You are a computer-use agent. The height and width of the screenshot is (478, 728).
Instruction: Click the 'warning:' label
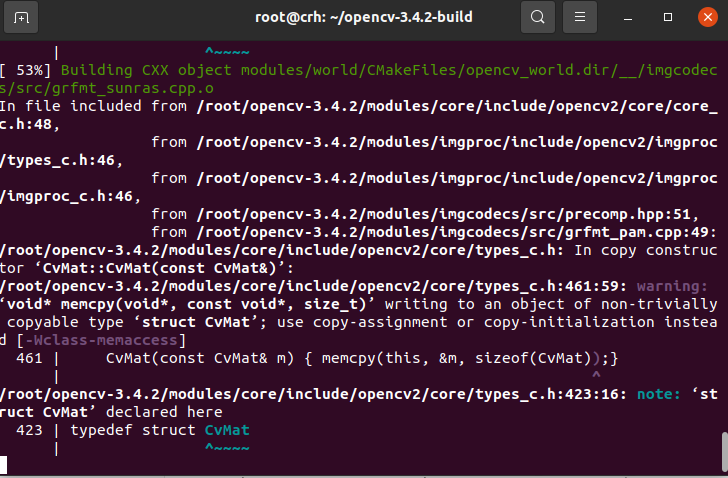pos(672,286)
